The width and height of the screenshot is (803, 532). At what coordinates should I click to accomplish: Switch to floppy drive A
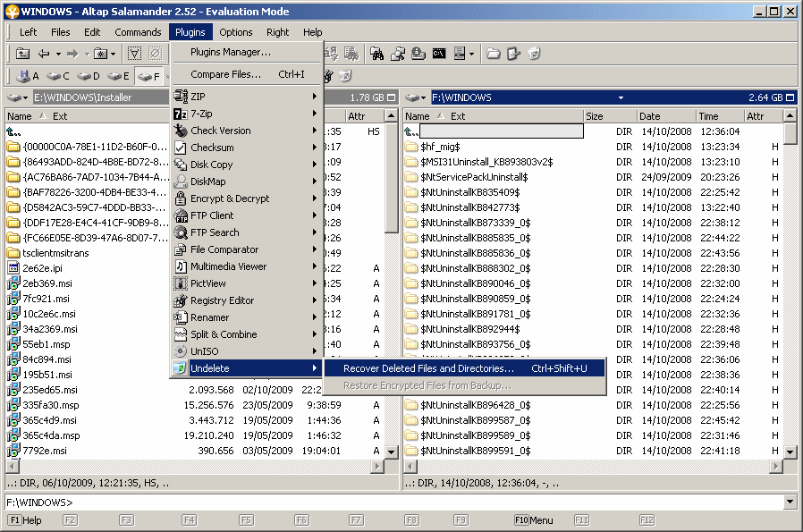27,76
